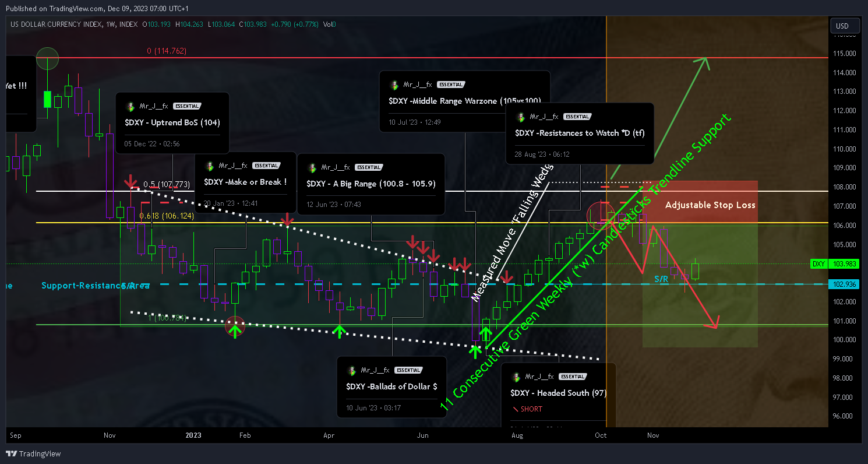Click ESSENTIAL badge in Middle Range Warzone card
The image size is (868, 464).
coord(450,85)
